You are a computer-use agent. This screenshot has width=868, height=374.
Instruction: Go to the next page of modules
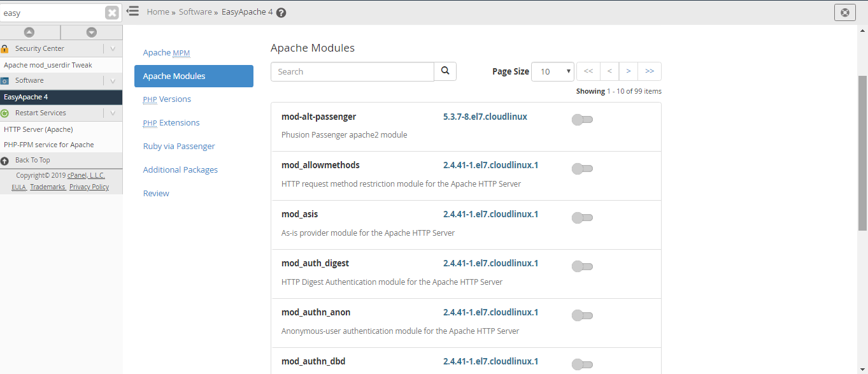pos(629,71)
